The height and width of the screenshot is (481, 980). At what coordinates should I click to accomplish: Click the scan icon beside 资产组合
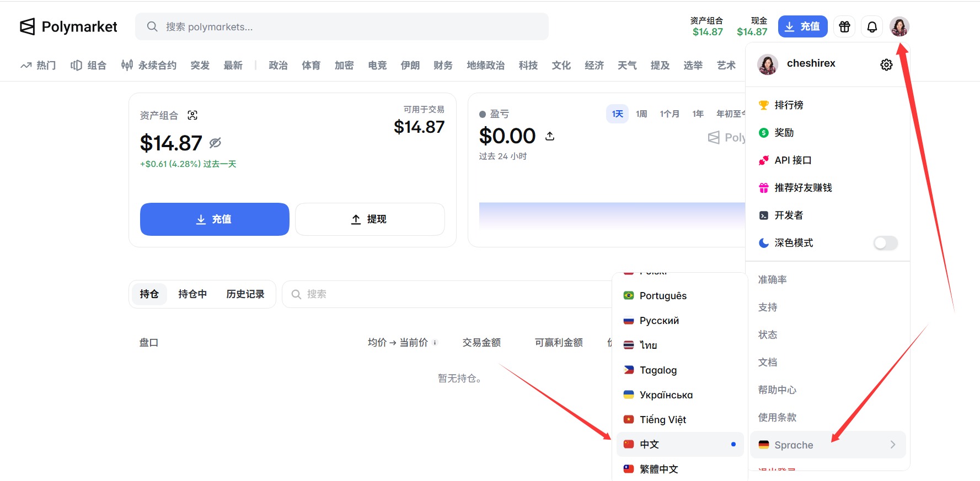(x=192, y=115)
